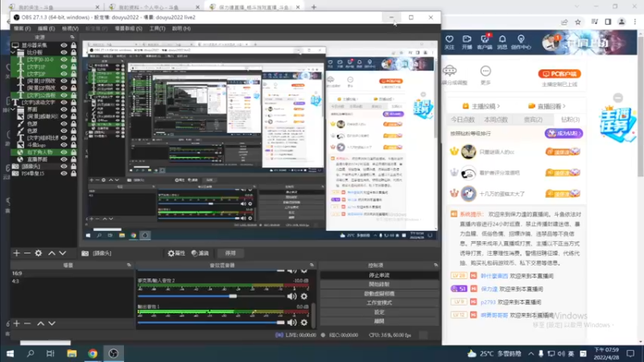This screenshot has height=362, width=644.
Task: Hide 右下角人物 source via eye icon
Action: [x=64, y=152]
